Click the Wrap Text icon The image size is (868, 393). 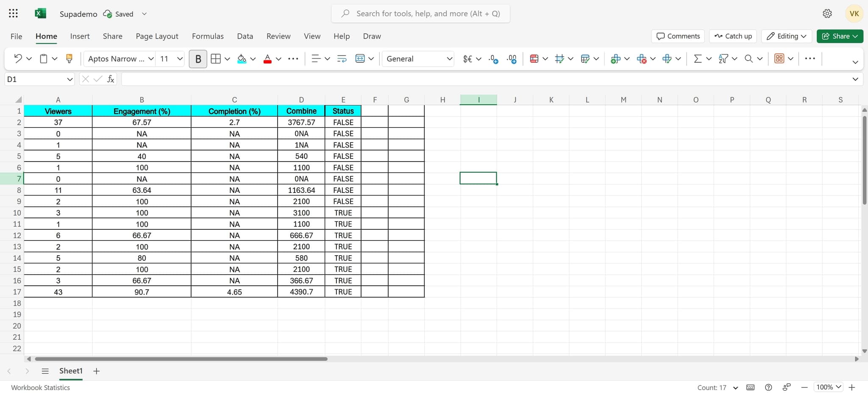click(x=342, y=59)
